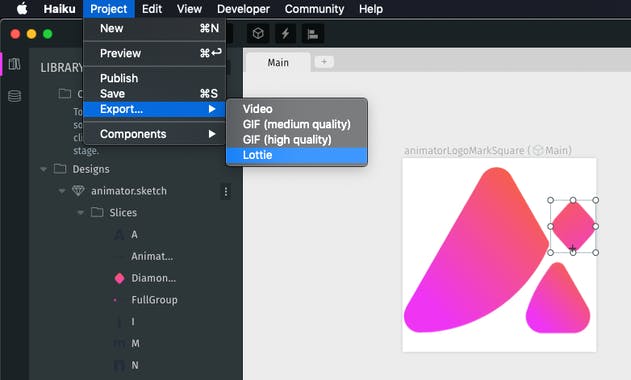This screenshot has width=631, height=380.
Task: Click the Sketch diamond file icon
Action: [x=78, y=191]
